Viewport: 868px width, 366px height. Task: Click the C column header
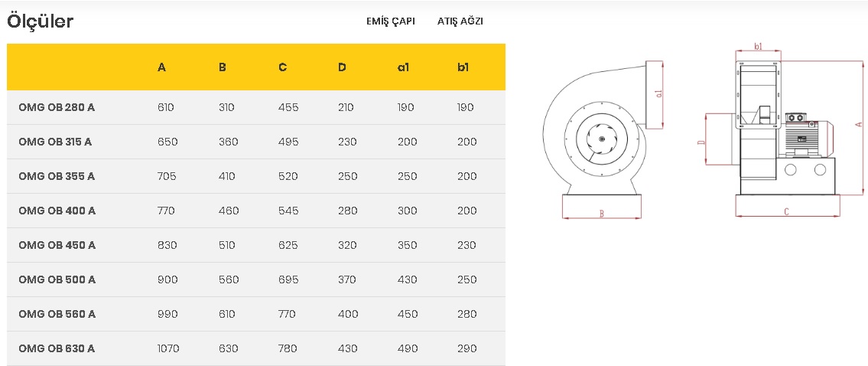click(x=282, y=67)
